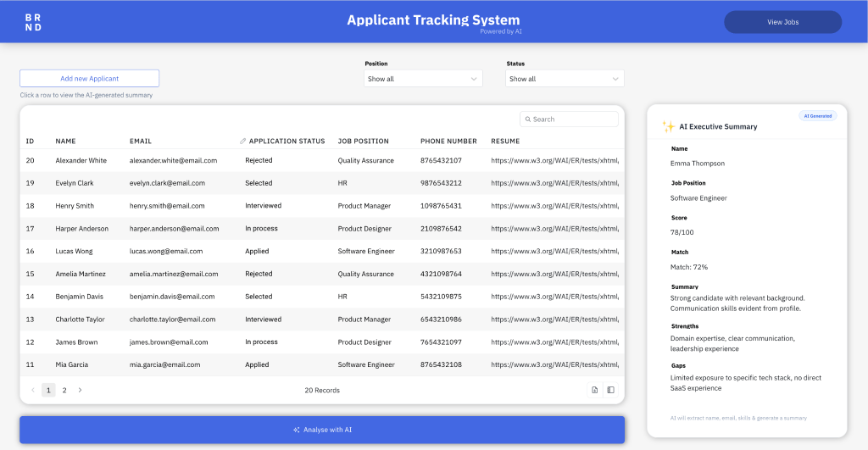Click the 78/100 score value
Image resolution: width=868 pixels, height=450 pixels.
(682, 232)
